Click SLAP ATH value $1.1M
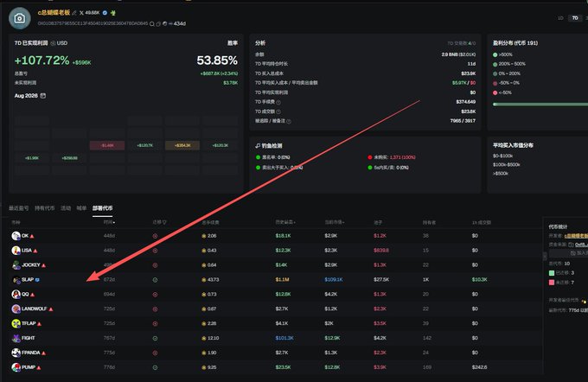 point(282,280)
